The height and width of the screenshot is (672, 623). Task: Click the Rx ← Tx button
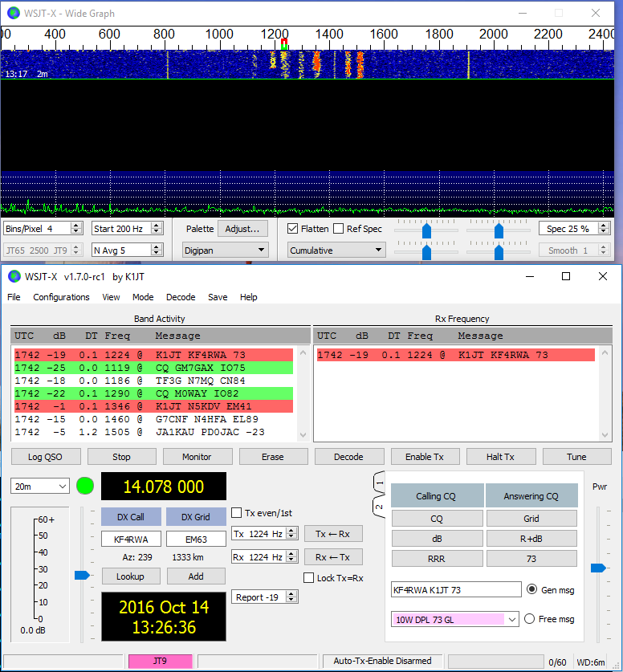(333, 557)
